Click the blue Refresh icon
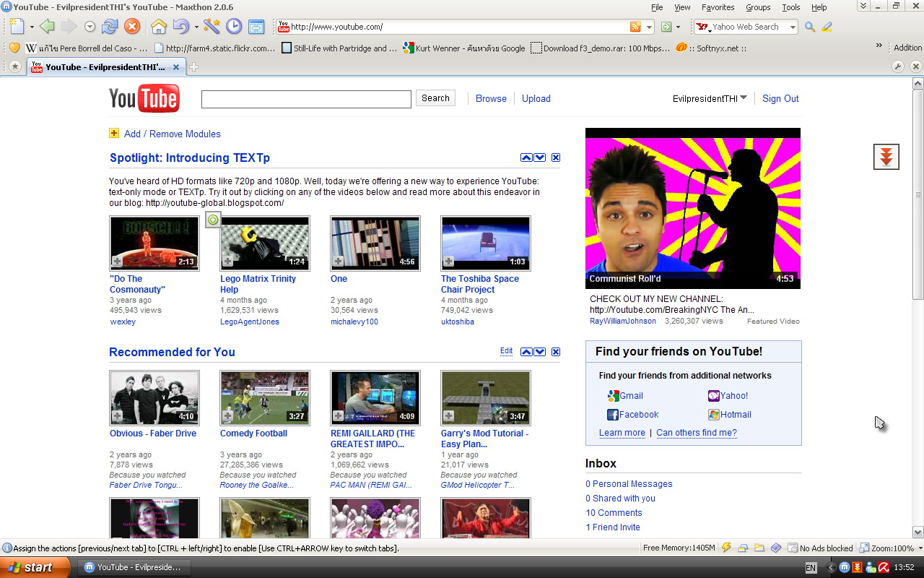This screenshot has height=578, width=924. click(x=110, y=27)
